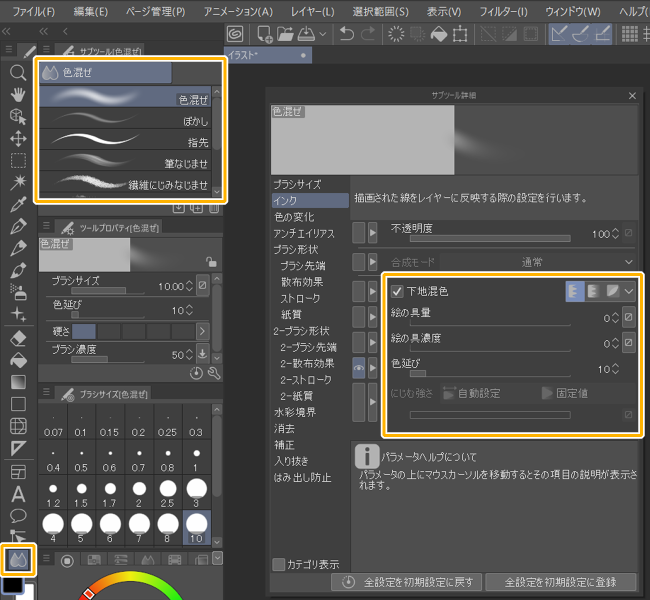Open Clip Studio launcher icon

tap(235, 34)
